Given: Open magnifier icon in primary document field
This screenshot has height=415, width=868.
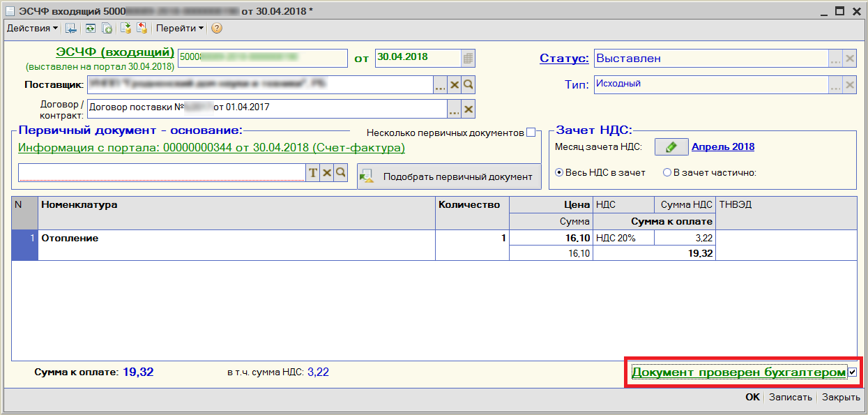Looking at the screenshot, I should [x=340, y=173].
